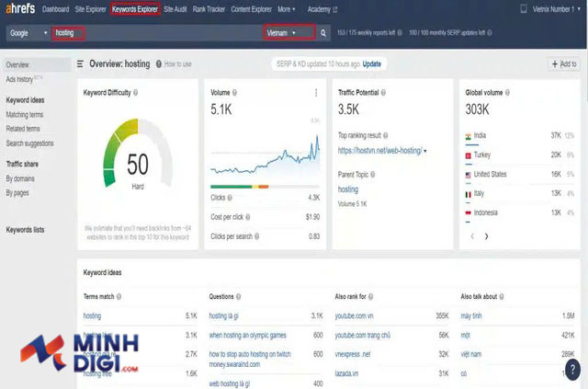Open the Academy external link
588x389 pixels.
pyautogui.click(x=322, y=9)
